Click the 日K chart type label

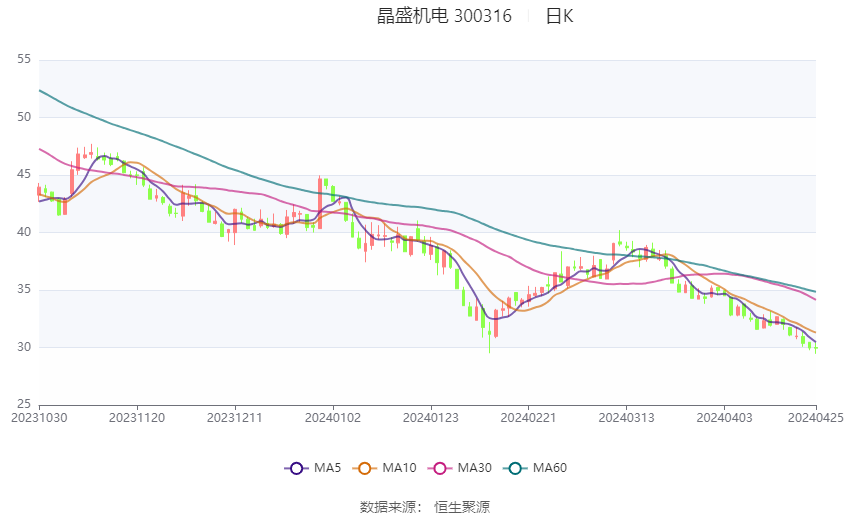click(559, 16)
